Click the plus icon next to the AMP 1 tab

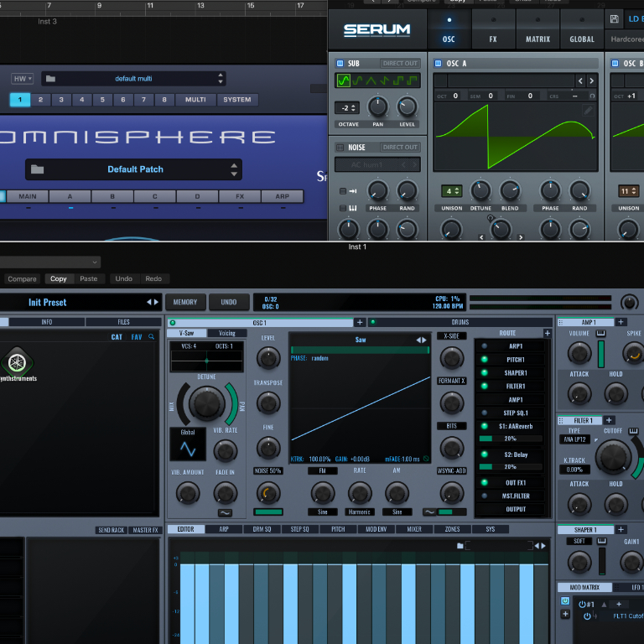click(x=621, y=322)
